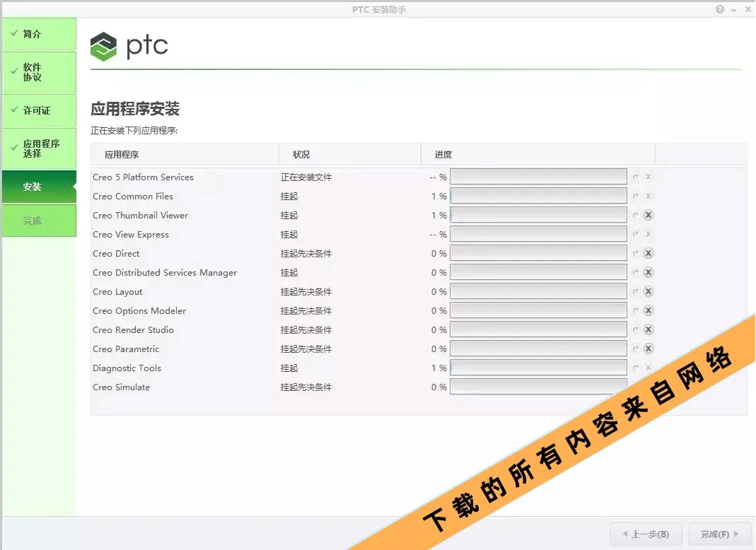Click the 正在安装文件 status text
Viewport: 756px width, 550px height.
click(x=306, y=177)
